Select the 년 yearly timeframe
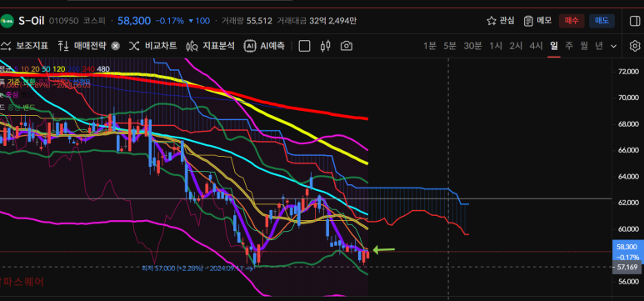The width and height of the screenshot is (644, 301). click(599, 46)
